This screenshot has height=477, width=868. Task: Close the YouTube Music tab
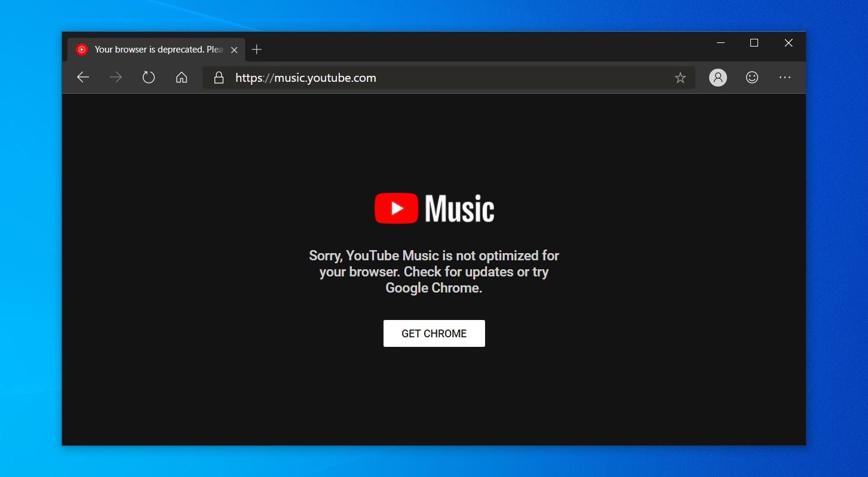pyautogui.click(x=234, y=50)
